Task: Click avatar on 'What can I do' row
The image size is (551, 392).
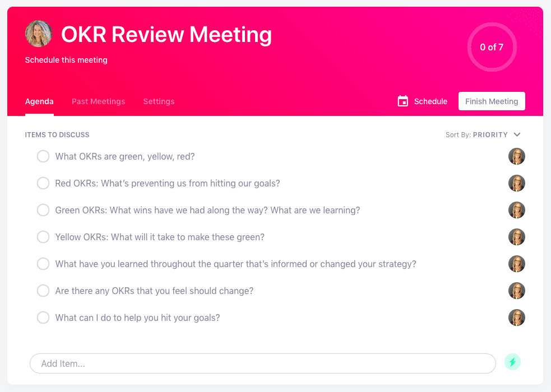Action: (x=517, y=318)
